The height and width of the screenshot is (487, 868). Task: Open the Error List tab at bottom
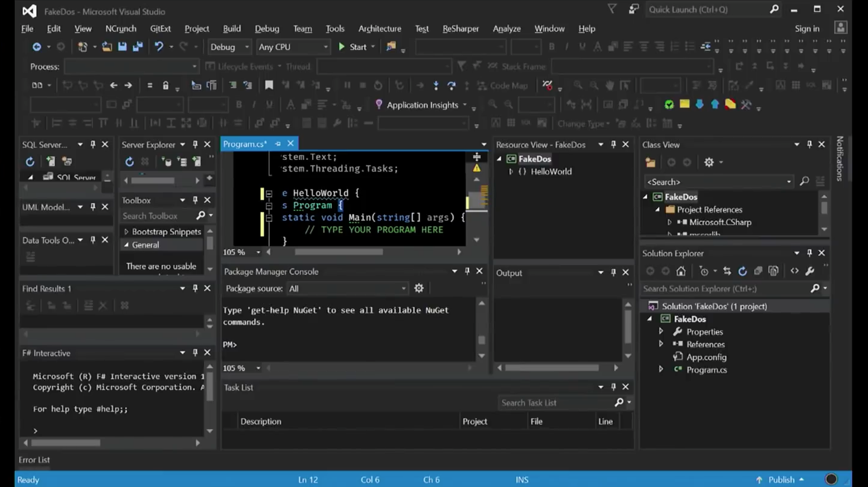click(34, 460)
